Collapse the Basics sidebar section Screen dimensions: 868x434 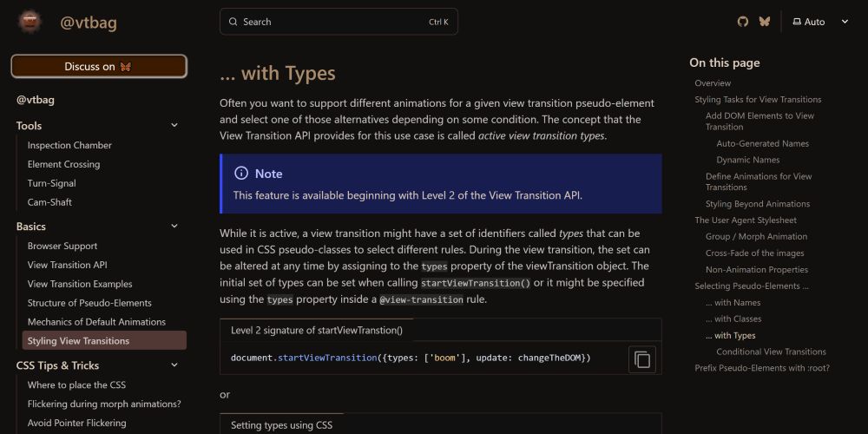pyautogui.click(x=174, y=226)
